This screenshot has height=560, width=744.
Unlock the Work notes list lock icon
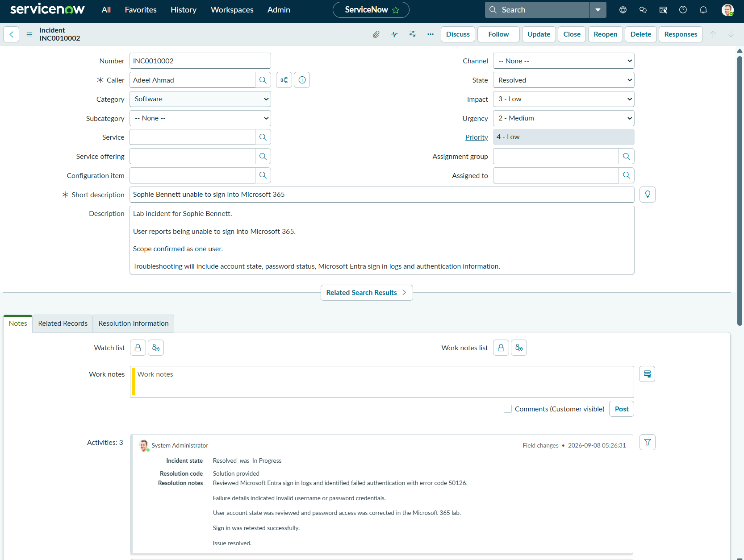click(501, 348)
